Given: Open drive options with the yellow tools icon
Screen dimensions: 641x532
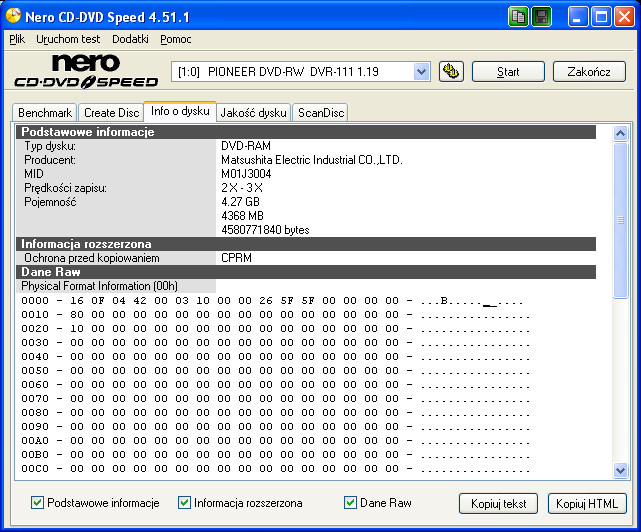Looking at the screenshot, I should point(451,72).
